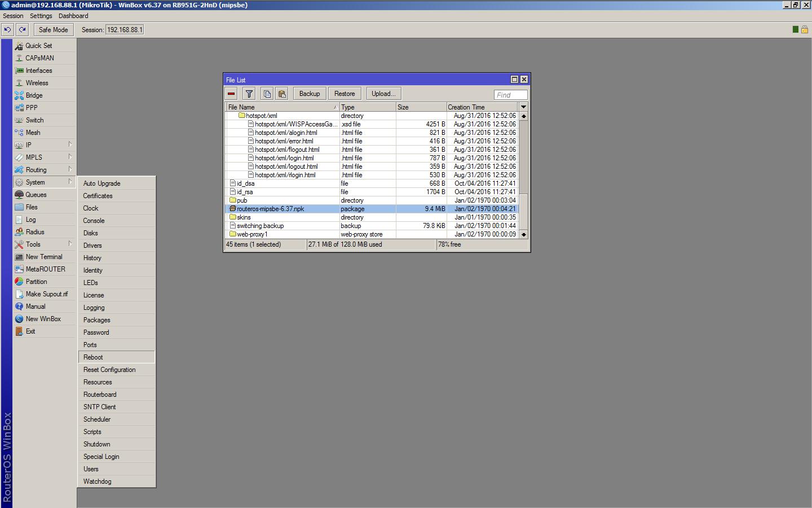Expand the Tools submenu
Viewport: 812px width, 508px height.
point(45,244)
